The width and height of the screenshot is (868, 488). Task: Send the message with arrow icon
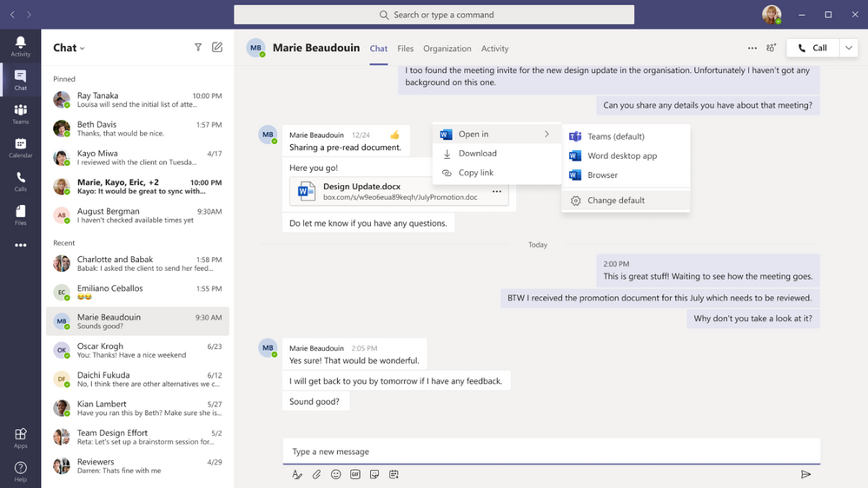coord(805,474)
